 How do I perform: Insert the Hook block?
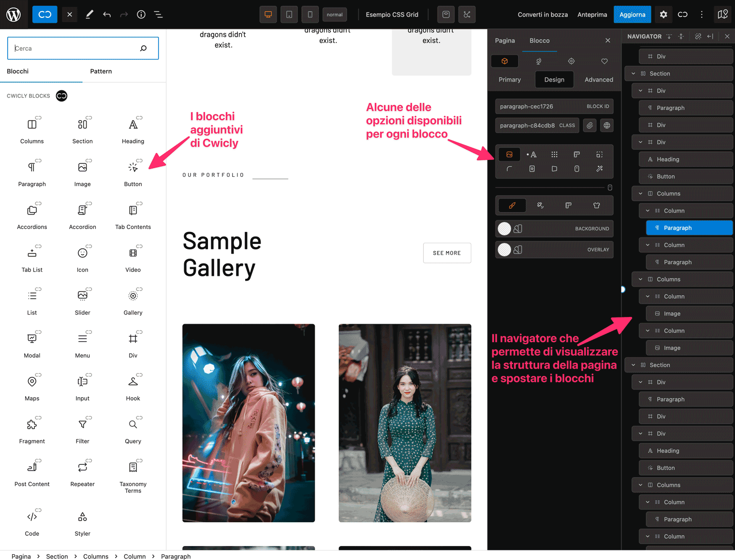coord(133,388)
